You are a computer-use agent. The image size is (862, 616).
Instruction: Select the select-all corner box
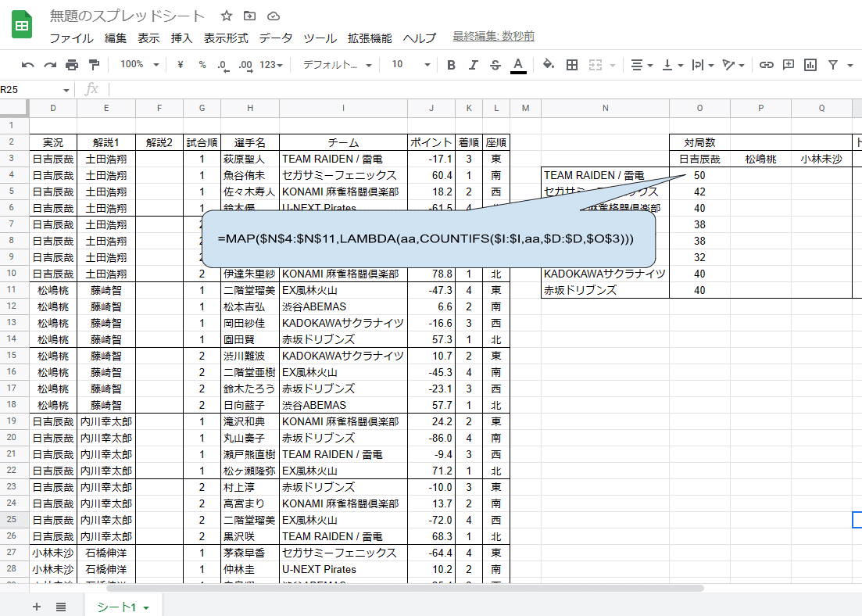(x=14, y=108)
